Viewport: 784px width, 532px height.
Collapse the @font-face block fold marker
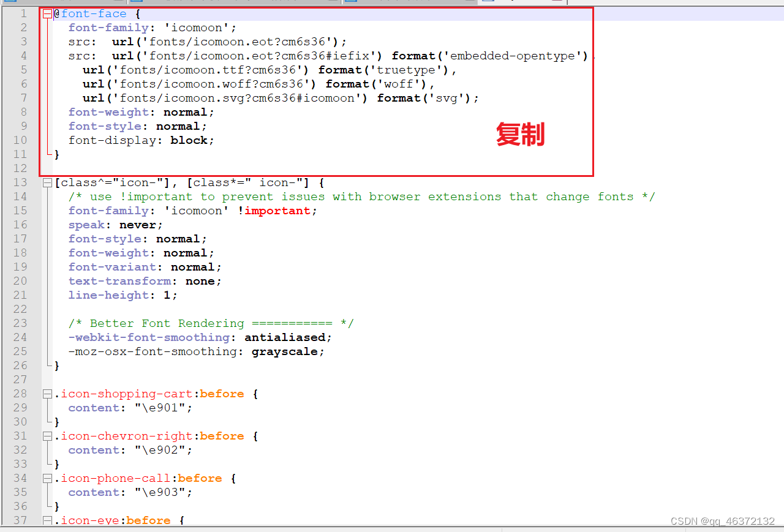[x=48, y=13]
